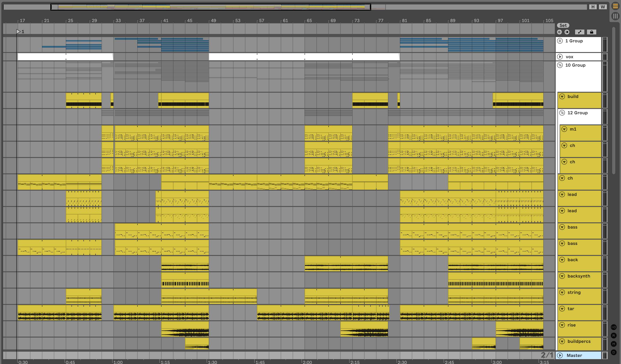Fold the 12 Group track
The height and width of the screenshot is (364, 621).
click(562, 113)
